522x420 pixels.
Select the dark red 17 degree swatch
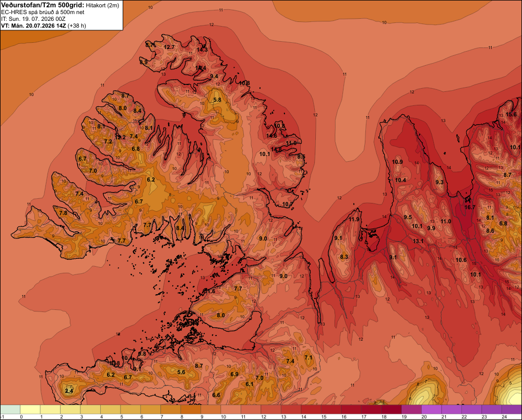click(371, 410)
